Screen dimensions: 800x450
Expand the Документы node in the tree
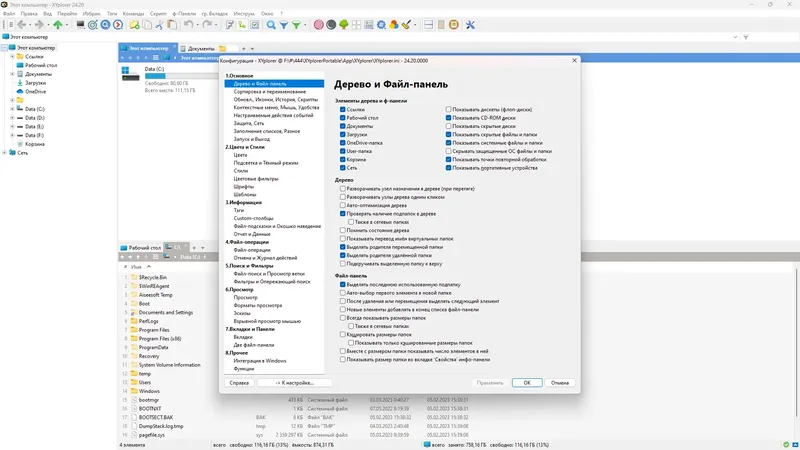click(12, 74)
